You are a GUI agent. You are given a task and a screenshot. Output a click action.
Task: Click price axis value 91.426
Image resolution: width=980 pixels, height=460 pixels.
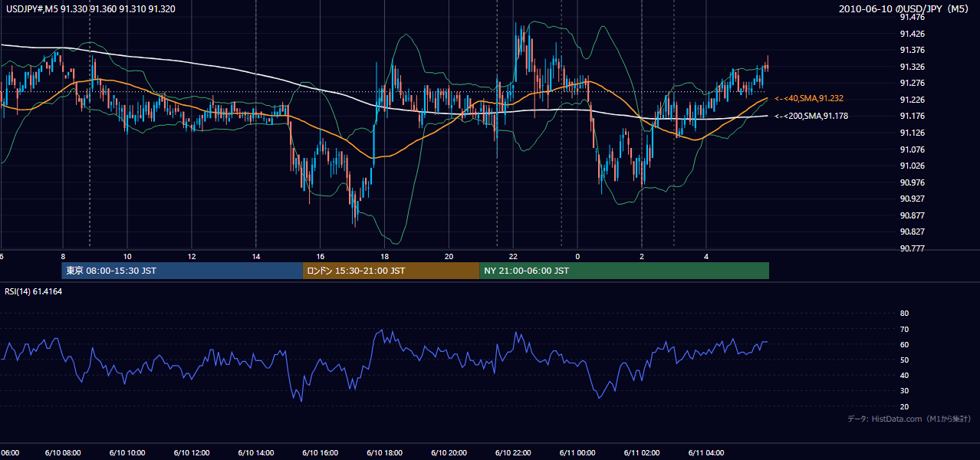[x=912, y=34]
